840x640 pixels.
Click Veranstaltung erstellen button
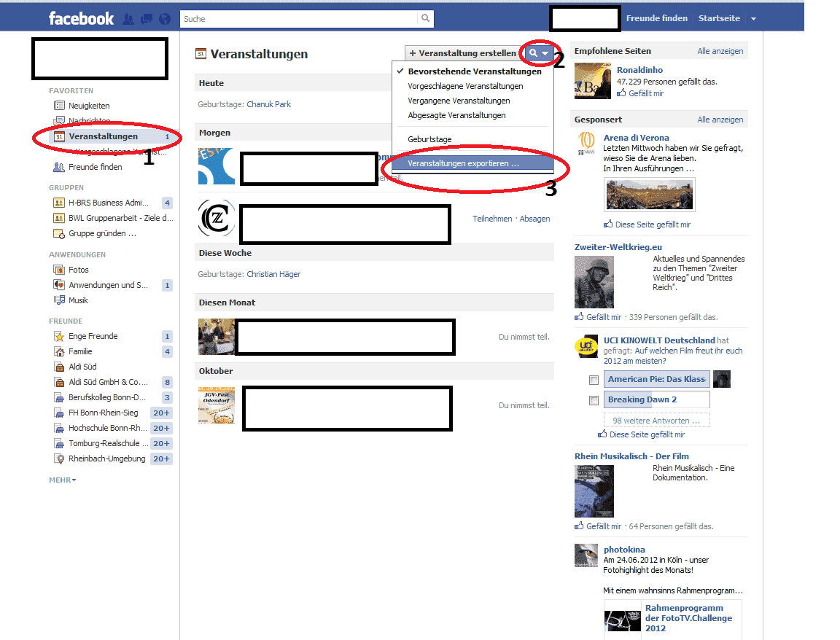point(463,53)
